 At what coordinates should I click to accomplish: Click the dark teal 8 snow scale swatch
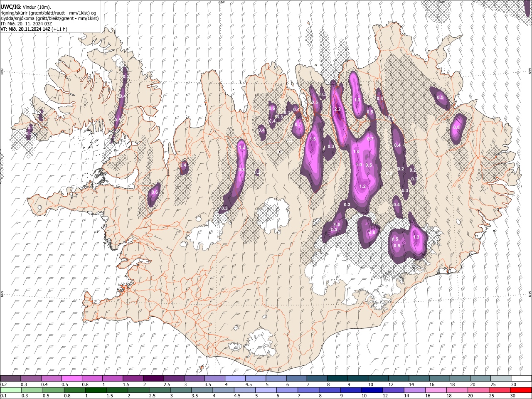pyautogui.click(x=338, y=379)
